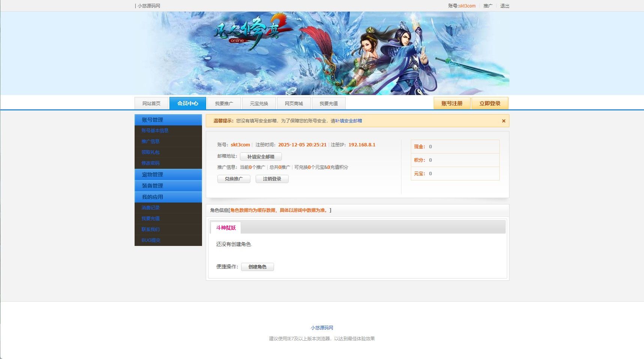The width and height of the screenshot is (644, 359).
Task: Open 我要充值 in the sidebar
Action: [x=150, y=218]
